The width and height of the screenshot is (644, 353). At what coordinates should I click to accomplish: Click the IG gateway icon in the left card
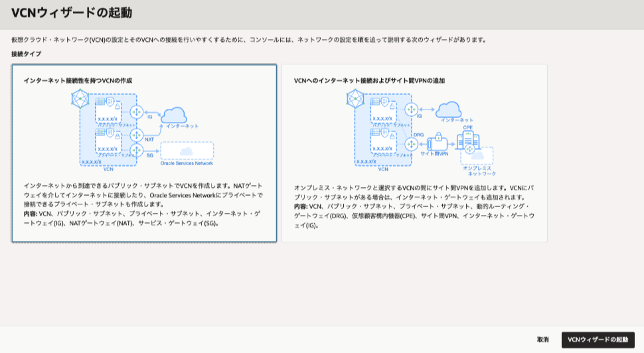pos(138,111)
